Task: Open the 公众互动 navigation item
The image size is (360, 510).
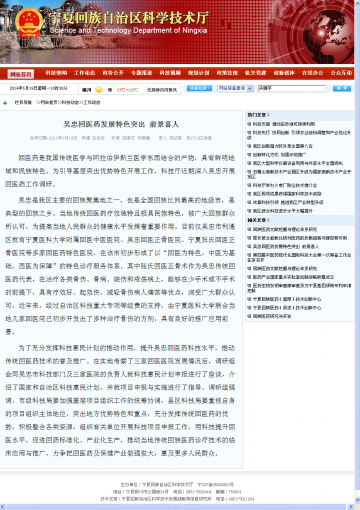Action: pos(341,73)
